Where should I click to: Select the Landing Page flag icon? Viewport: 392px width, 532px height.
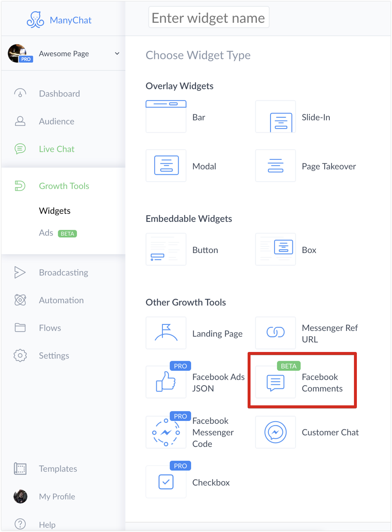[166, 333]
